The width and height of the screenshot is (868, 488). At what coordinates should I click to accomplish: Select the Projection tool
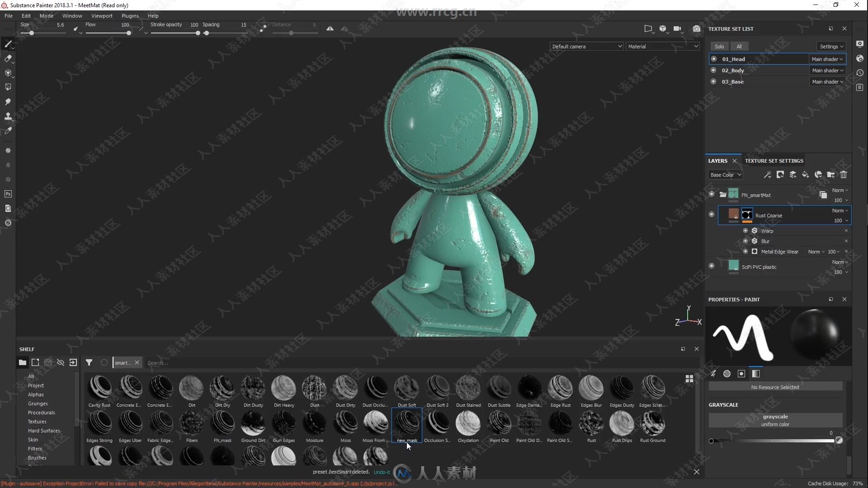(x=8, y=73)
